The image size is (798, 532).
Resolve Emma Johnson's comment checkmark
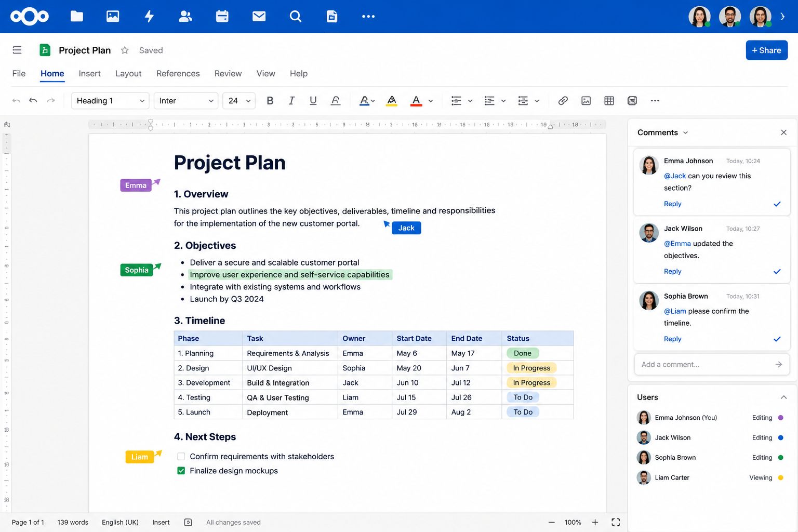(777, 204)
